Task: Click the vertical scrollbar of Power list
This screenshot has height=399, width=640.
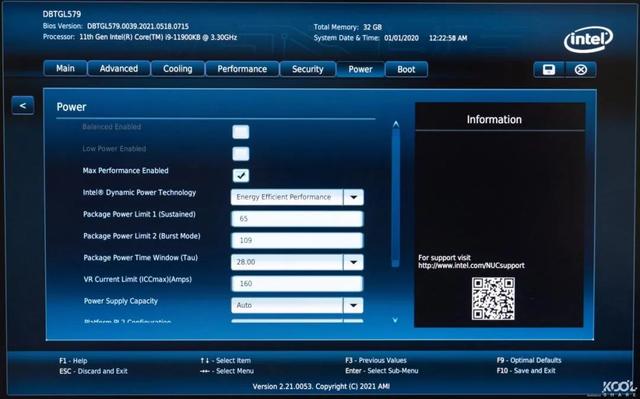Action: click(395, 197)
